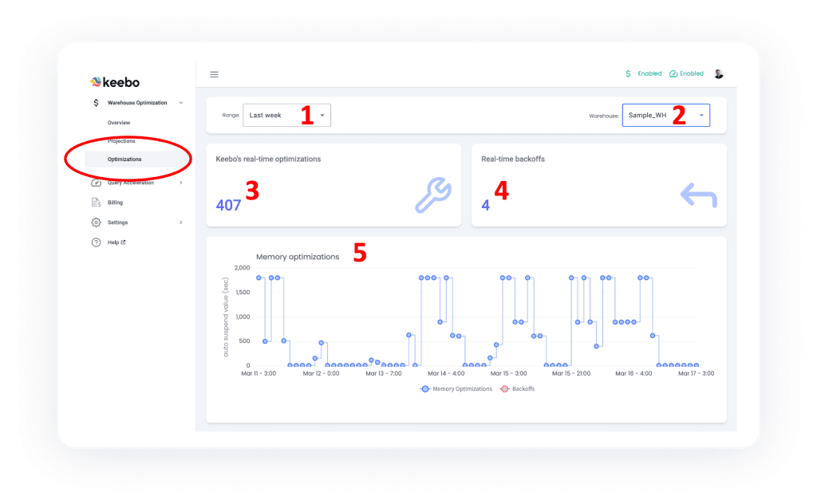Screen dimensions: 817x504
Task: Click the Query Acceleration gauge icon
Action: coord(96,183)
